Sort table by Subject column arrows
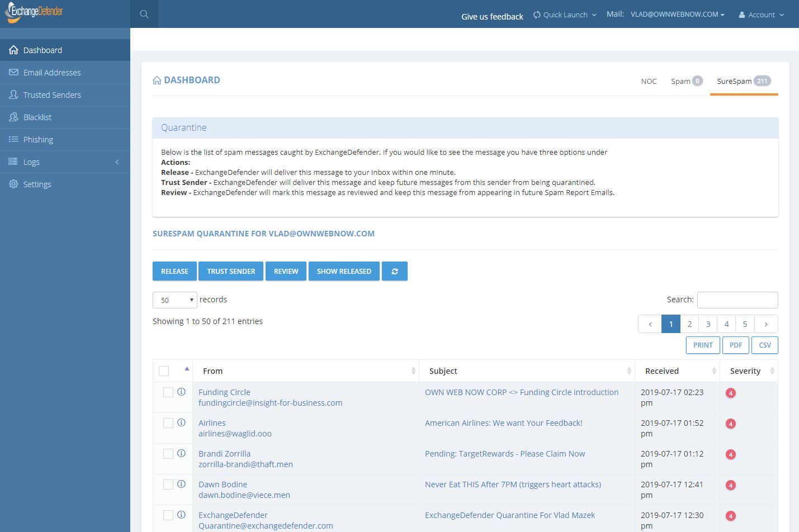 point(629,371)
